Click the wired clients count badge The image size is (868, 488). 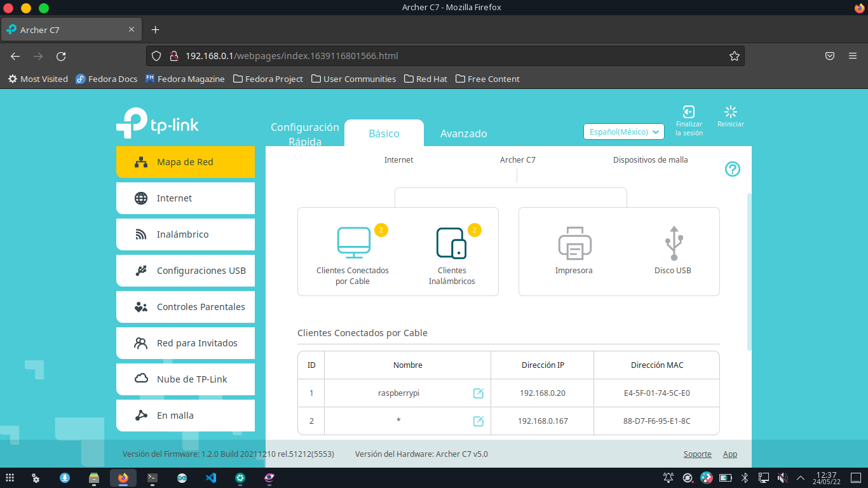pyautogui.click(x=381, y=230)
